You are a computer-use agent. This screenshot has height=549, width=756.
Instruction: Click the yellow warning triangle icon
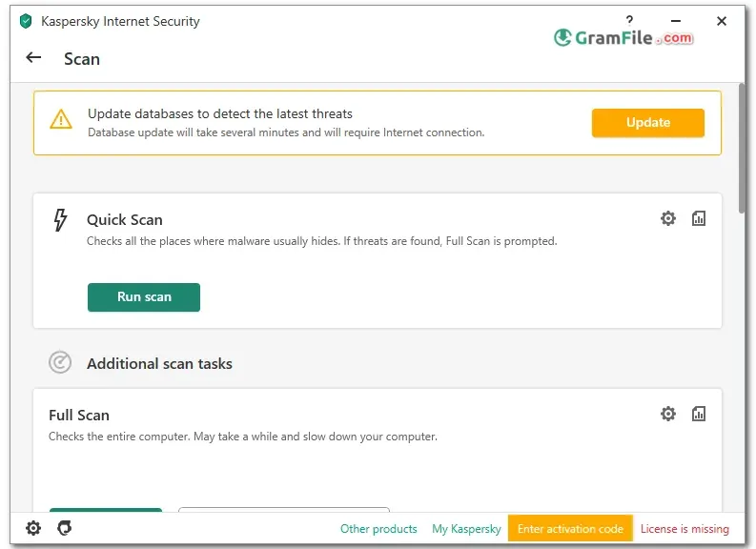tap(61, 119)
